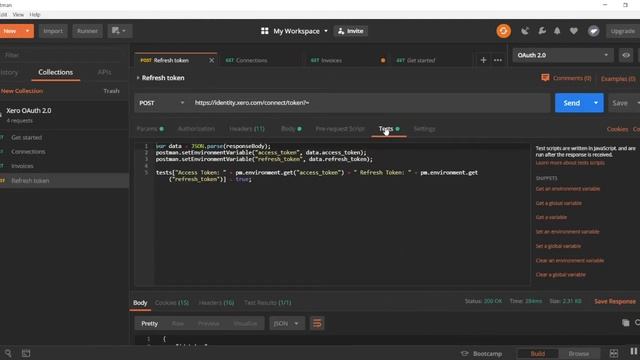The height and width of the screenshot is (360, 640).
Task: Click the Runner button
Action: [87, 31]
